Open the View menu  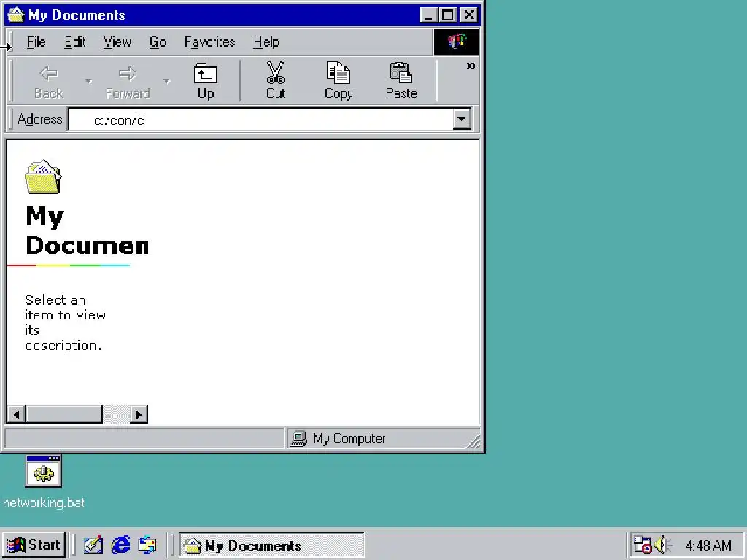click(x=117, y=42)
